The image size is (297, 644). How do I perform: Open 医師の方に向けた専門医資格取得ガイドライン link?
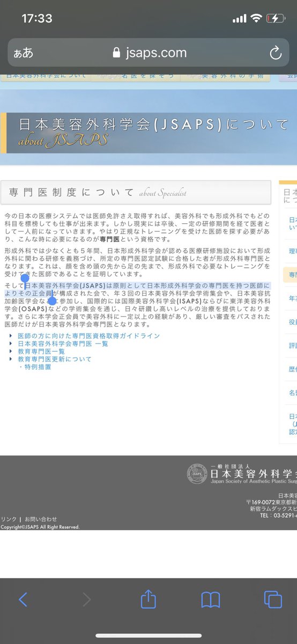coord(88,336)
